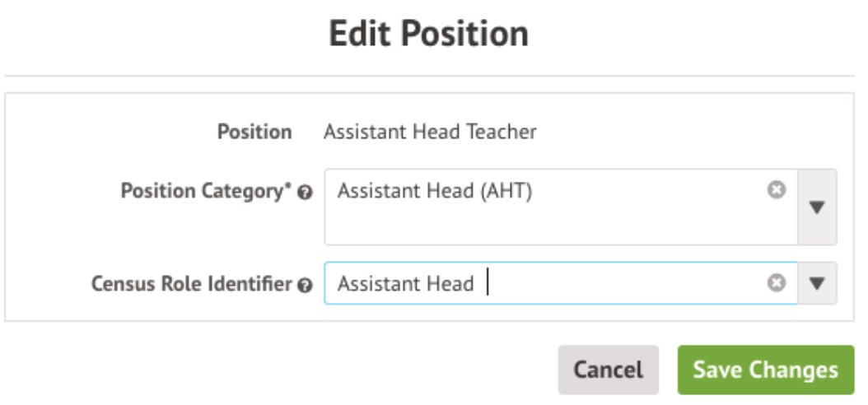Image resolution: width=868 pixels, height=405 pixels.
Task: Click the Assistant Head (AHT) selected value
Action: [435, 191]
